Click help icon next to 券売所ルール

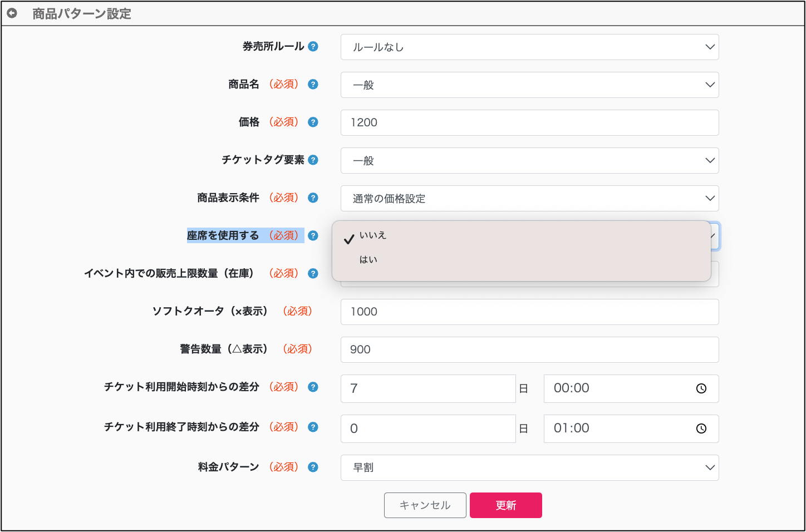[x=313, y=46]
